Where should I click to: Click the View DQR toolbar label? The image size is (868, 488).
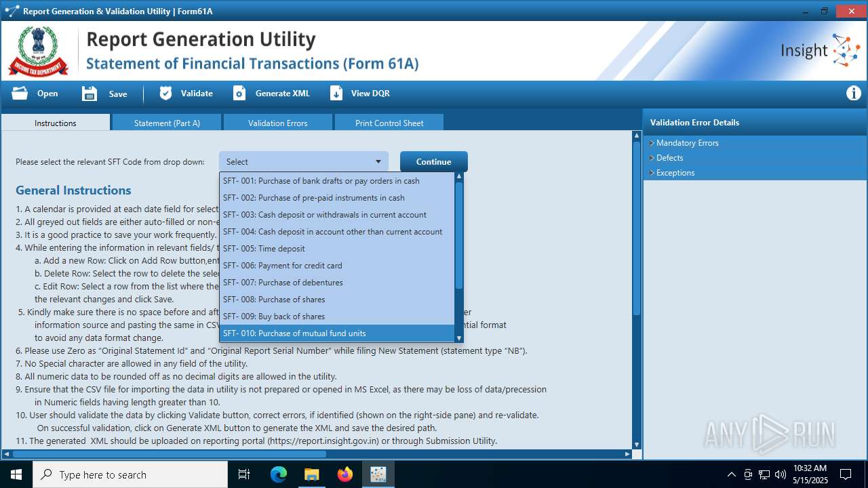[370, 94]
